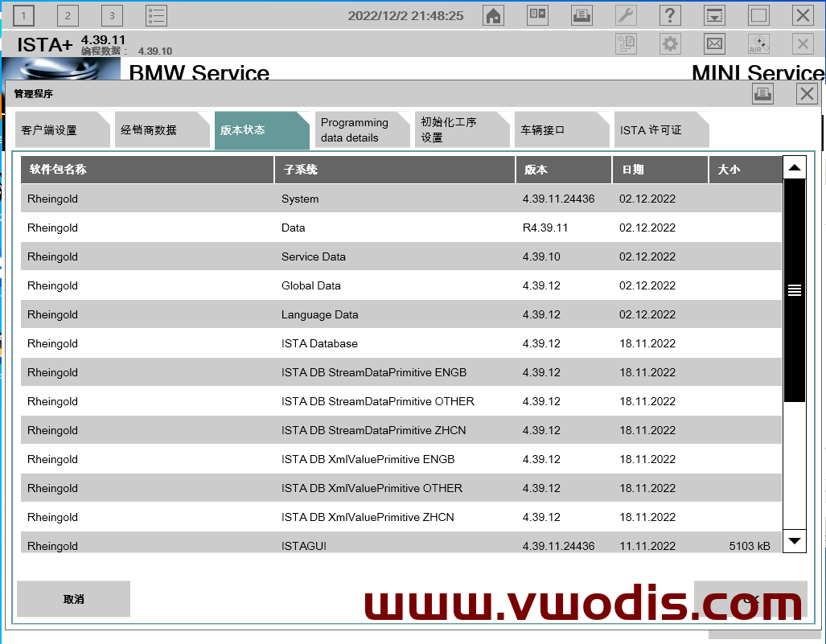This screenshot has width=826, height=644.
Task: Switch to the 客户端设置 tab
Action: [x=62, y=129]
